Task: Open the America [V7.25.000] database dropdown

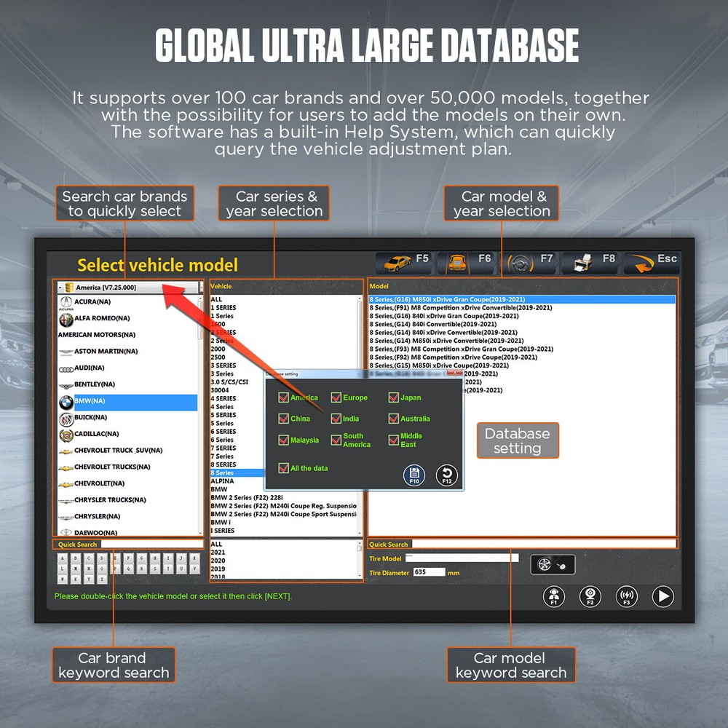Action: [x=131, y=288]
